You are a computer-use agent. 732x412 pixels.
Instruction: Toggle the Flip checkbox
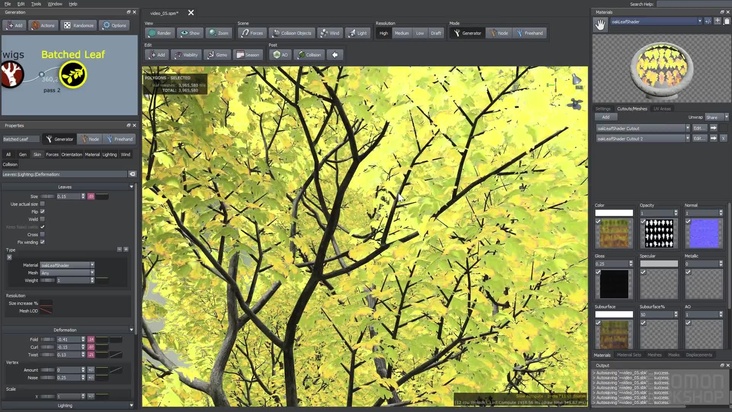[x=42, y=211]
